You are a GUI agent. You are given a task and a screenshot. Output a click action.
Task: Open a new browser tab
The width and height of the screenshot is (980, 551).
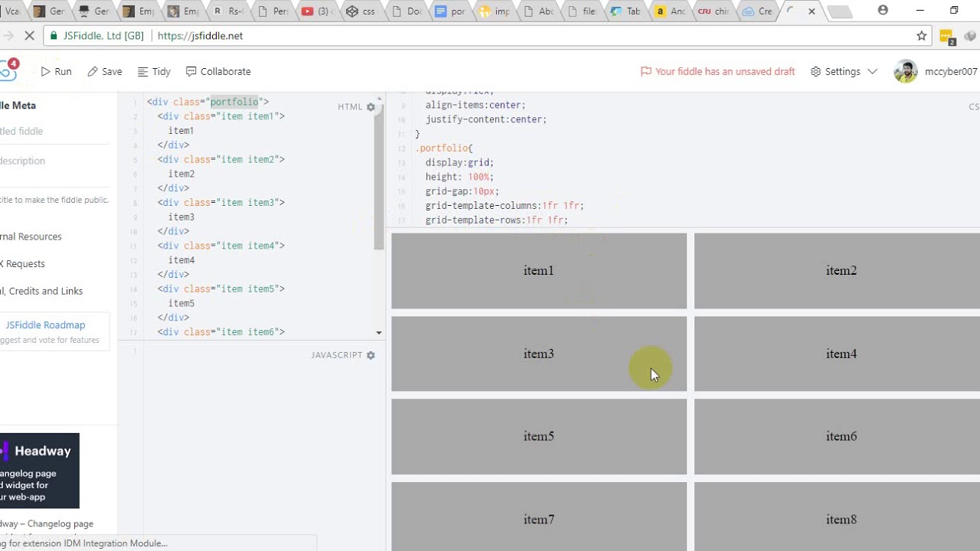(x=840, y=11)
